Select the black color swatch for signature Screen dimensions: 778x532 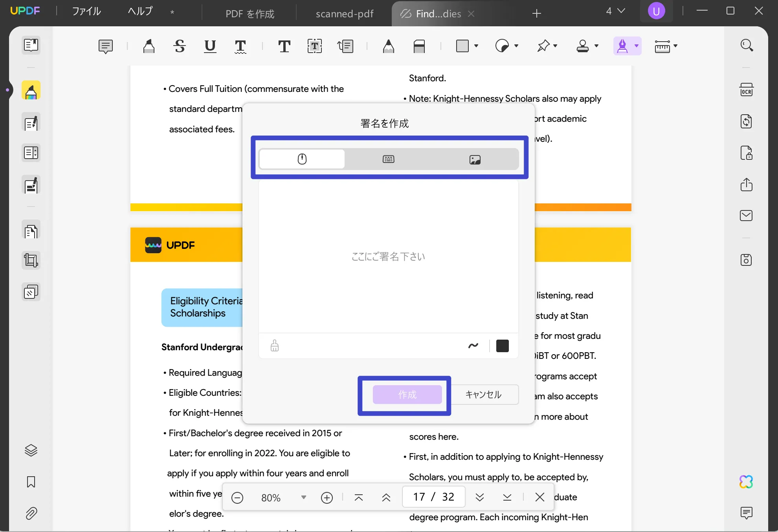503,346
